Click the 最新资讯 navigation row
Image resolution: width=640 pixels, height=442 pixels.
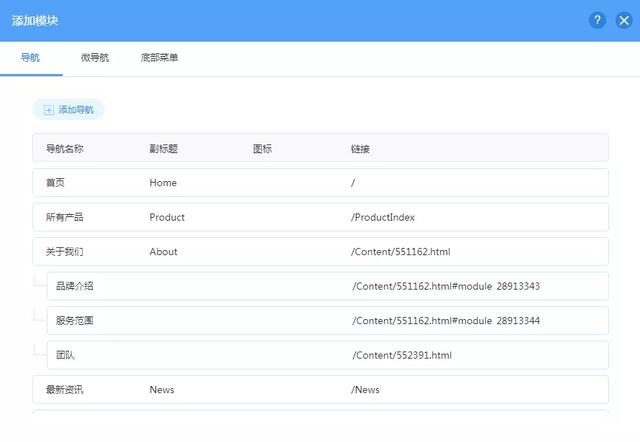point(64,389)
